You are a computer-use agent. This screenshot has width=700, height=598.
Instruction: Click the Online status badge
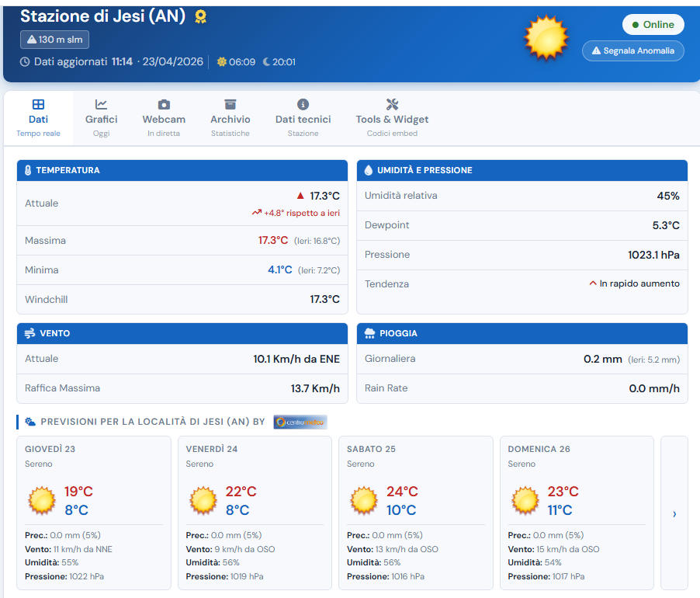point(653,24)
